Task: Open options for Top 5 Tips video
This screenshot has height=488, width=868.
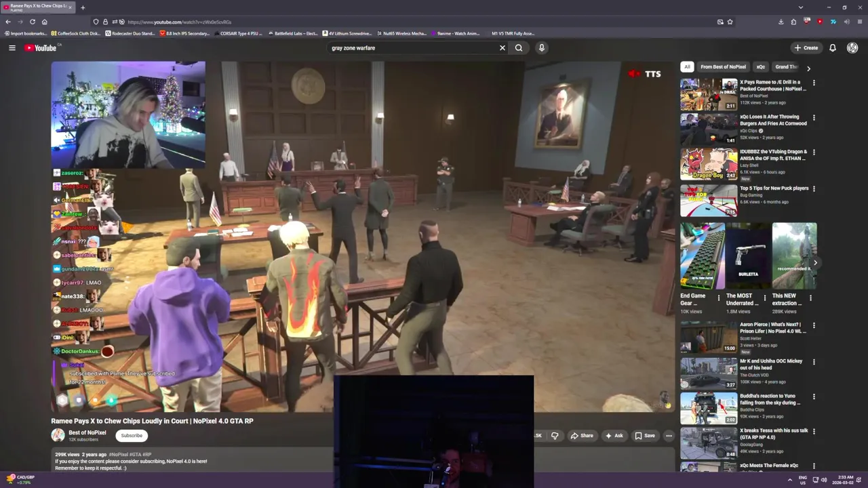Action: tap(814, 189)
